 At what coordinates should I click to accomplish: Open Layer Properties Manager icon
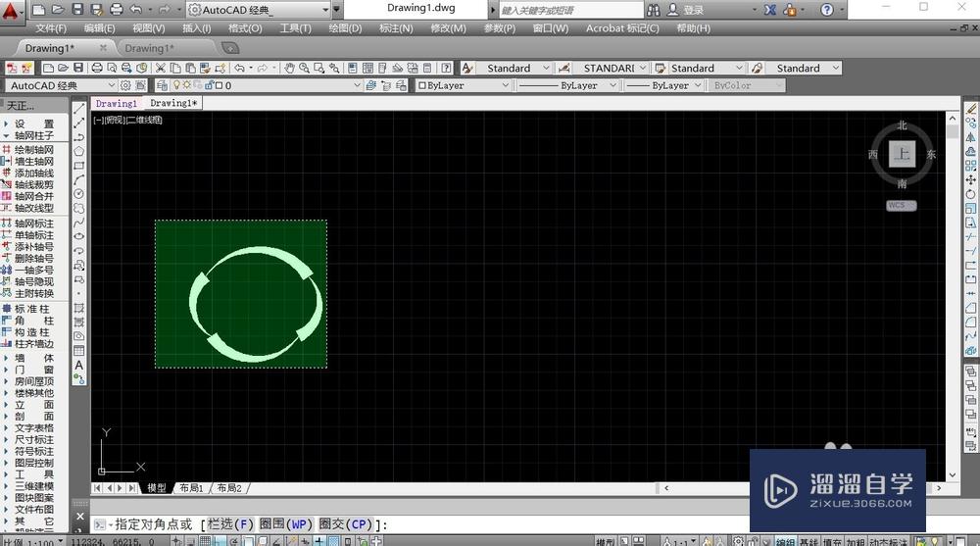click(x=162, y=85)
